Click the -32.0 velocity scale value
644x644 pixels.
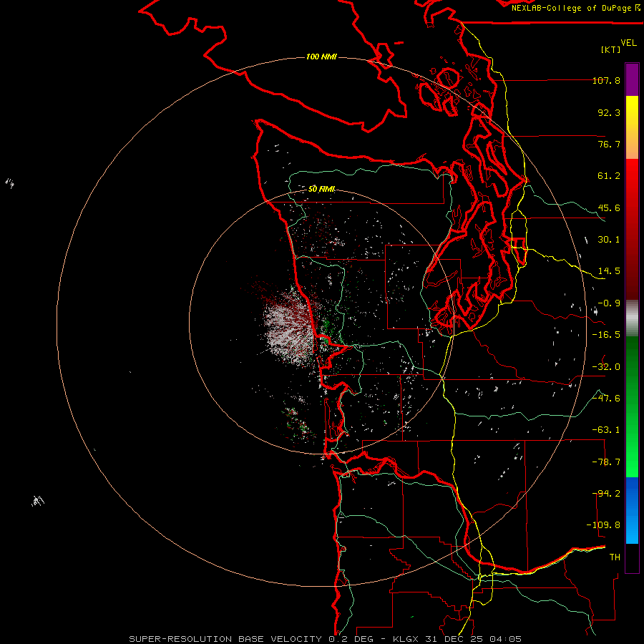pyautogui.click(x=606, y=367)
